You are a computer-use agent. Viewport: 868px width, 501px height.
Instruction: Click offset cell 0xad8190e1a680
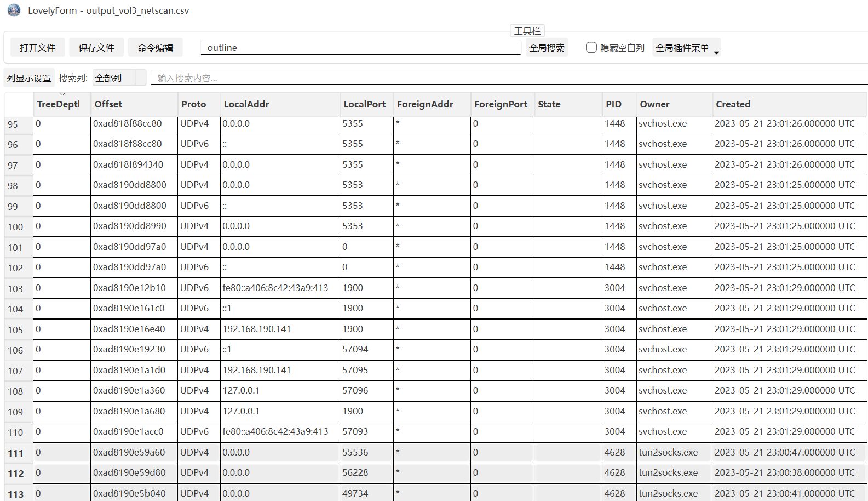click(134, 411)
